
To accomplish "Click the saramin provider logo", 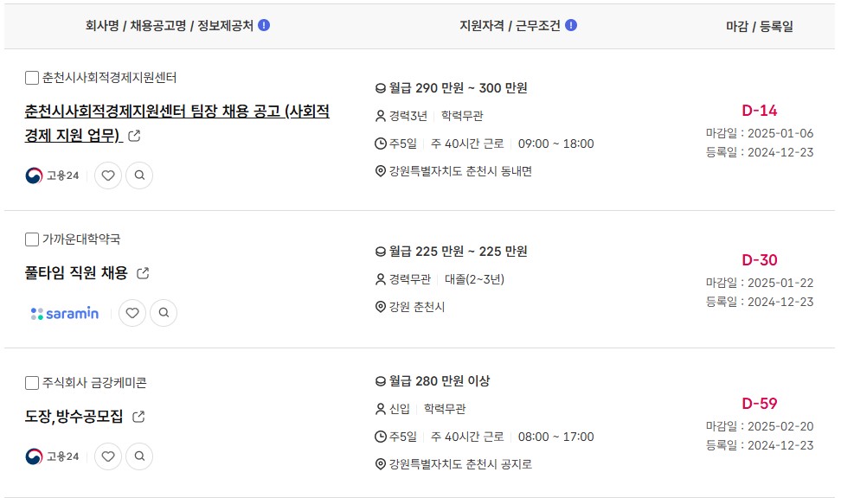I will 64,313.
